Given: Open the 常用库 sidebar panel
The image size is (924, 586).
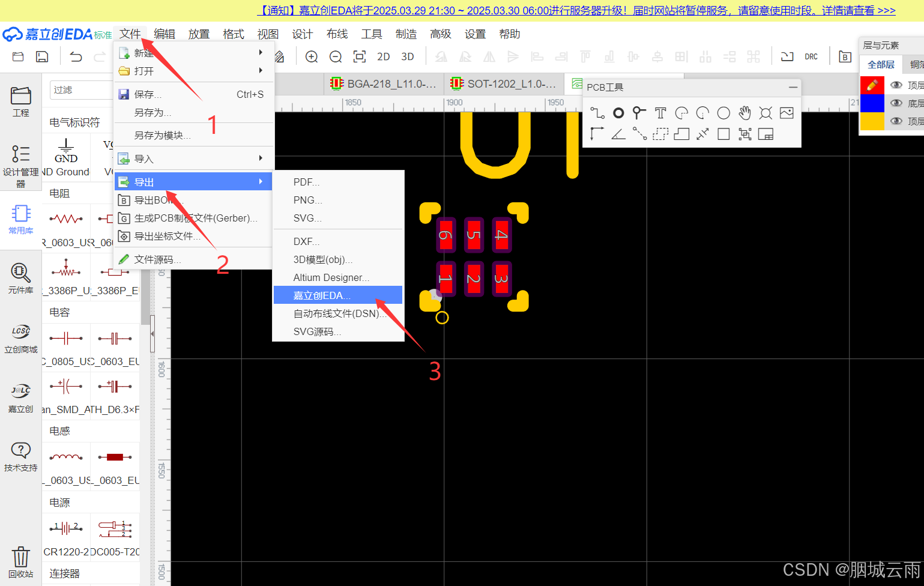Looking at the screenshot, I should click(x=21, y=220).
